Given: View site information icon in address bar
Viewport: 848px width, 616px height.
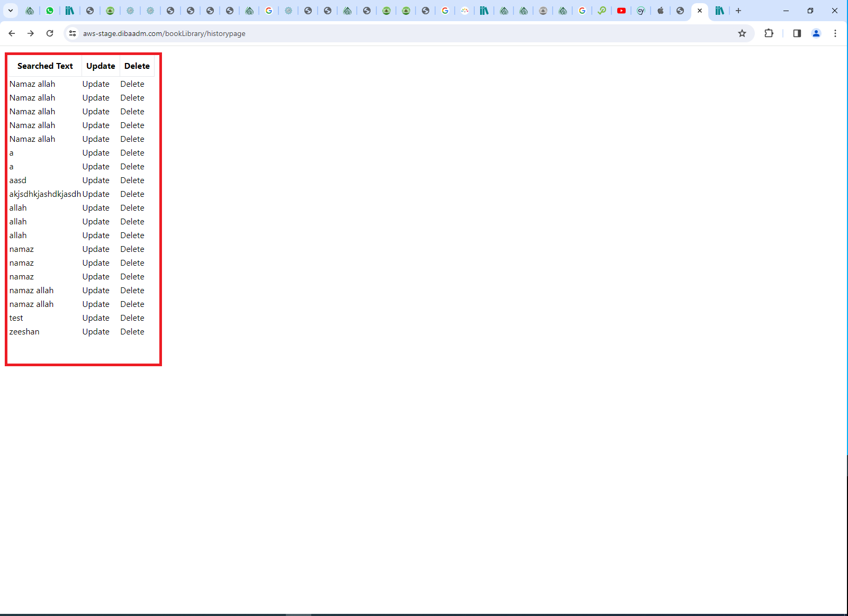Looking at the screenshot, I should click(x=73, y=33).
